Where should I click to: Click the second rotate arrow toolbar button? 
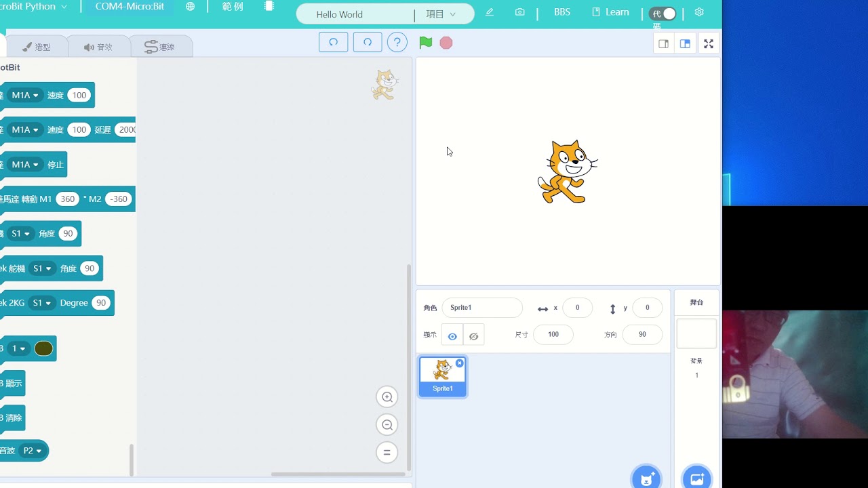coord(368,42)
